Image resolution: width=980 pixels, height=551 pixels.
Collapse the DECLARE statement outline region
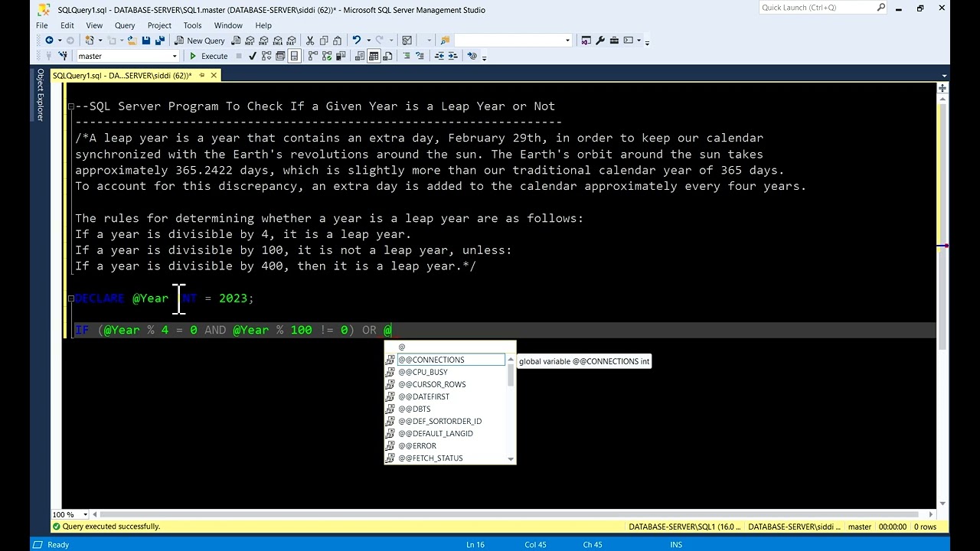[70, 298]
